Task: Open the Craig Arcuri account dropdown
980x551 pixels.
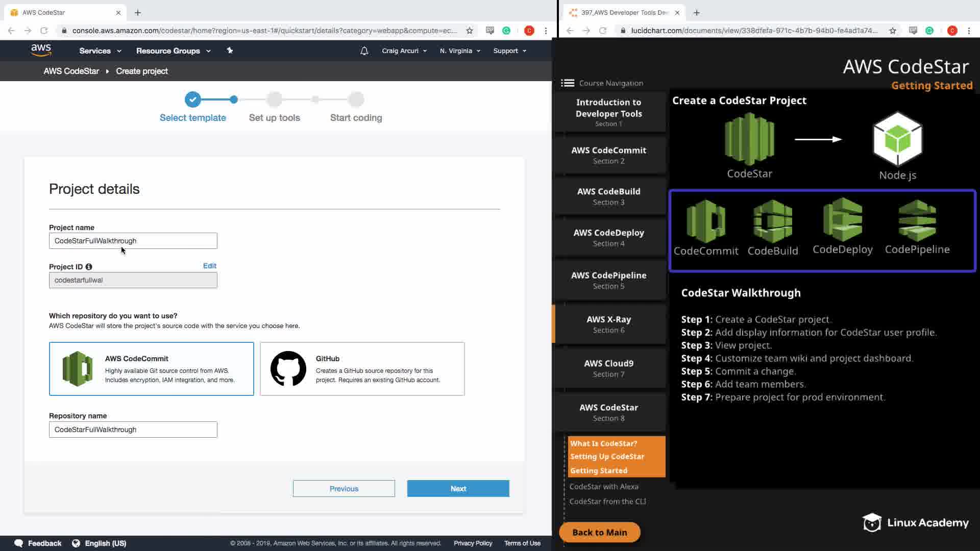Action: (x=404, y=51)
